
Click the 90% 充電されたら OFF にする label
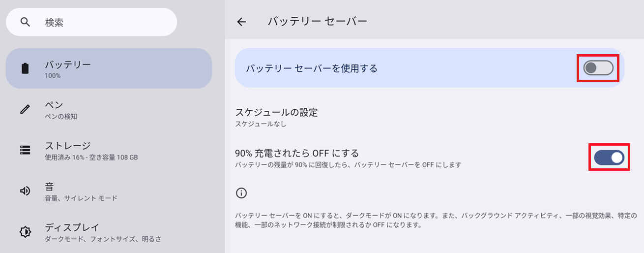click(x=297, y=153)
